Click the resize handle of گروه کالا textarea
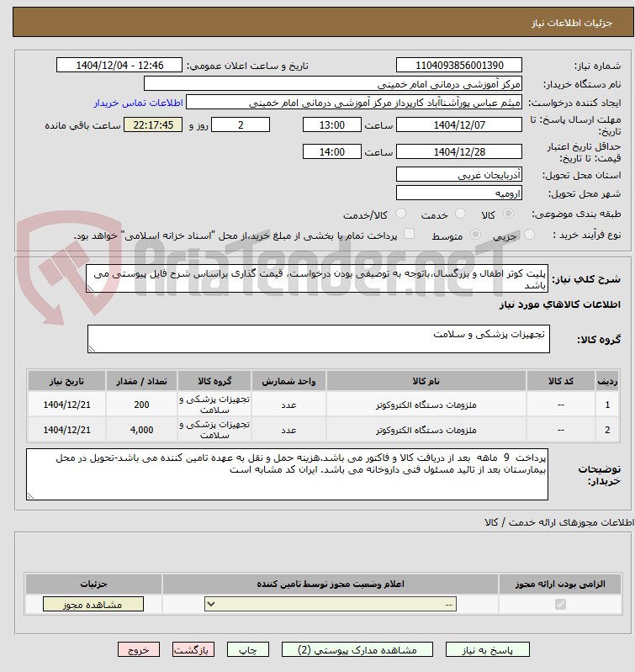The height and width of the screenshot is (672, 635). tap(92, 349)
